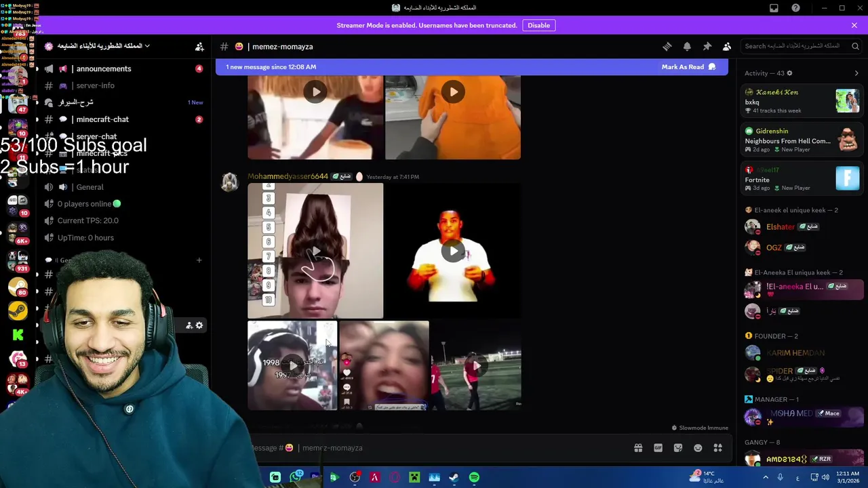Screen dimensions: 868x488
Task: Open the laughing woman video thumbnail
Action: click(x=384, y=365)
